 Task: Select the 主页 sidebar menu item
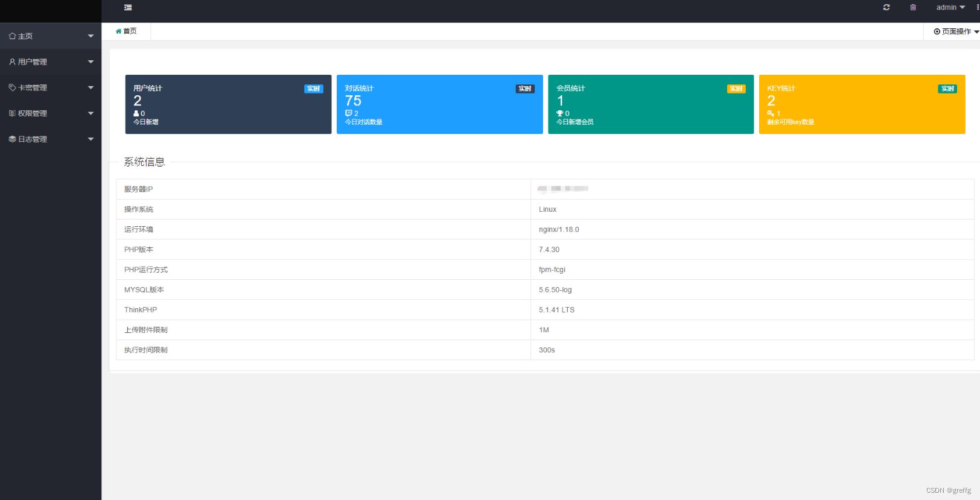point(51,36)
